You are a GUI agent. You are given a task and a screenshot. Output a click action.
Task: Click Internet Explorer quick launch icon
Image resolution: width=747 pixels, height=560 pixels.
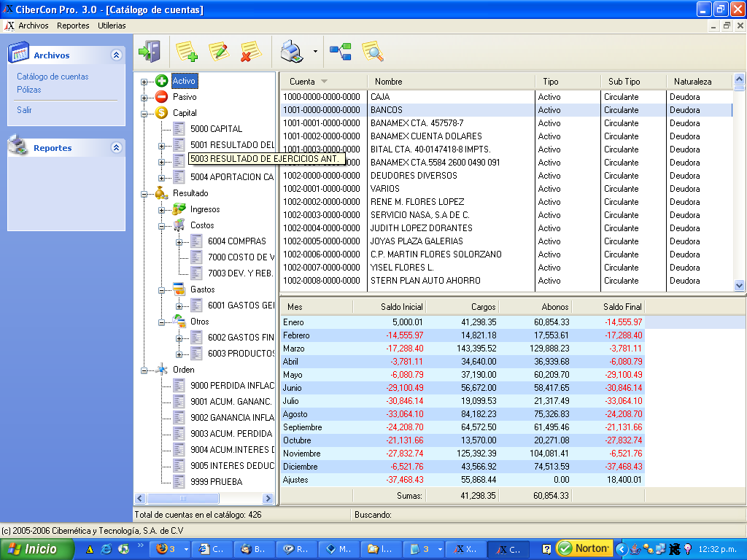click(107, 549)
